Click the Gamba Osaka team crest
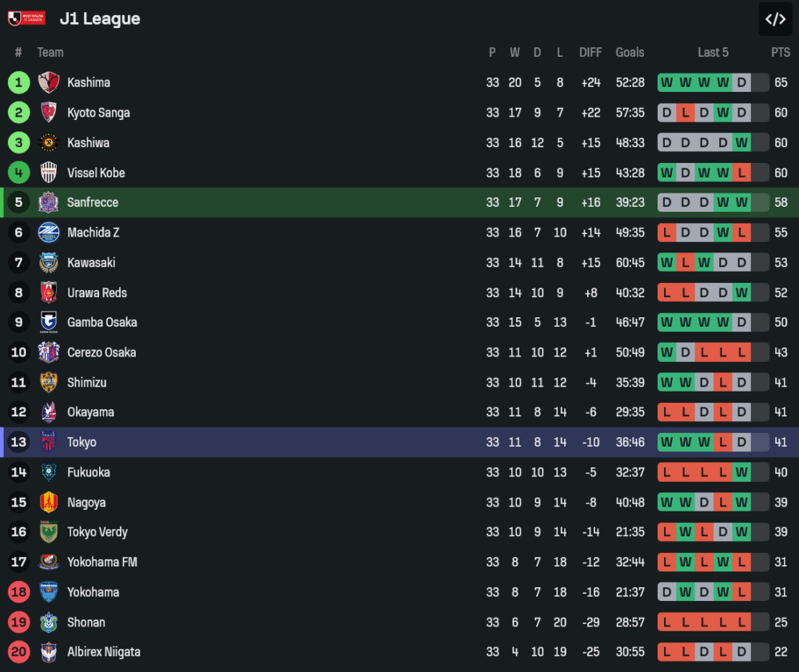 pyautogui.click(x=49, y=322)
